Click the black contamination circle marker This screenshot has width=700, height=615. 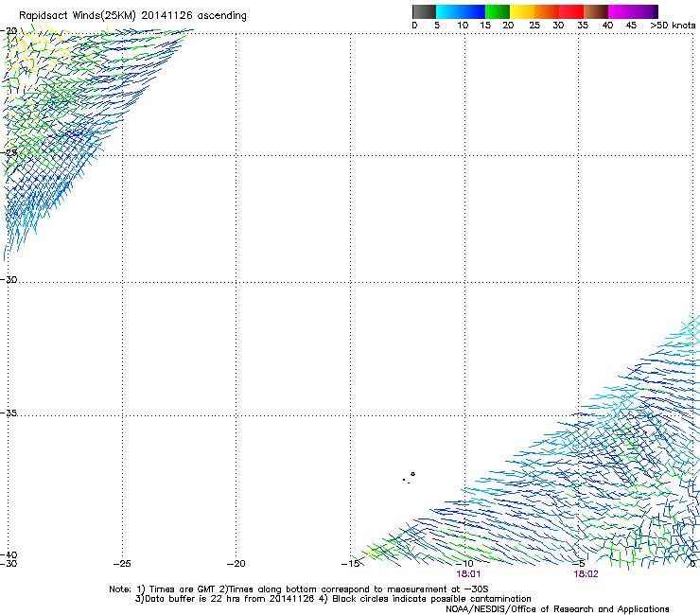pyautogui.click(x=413, y=474)
